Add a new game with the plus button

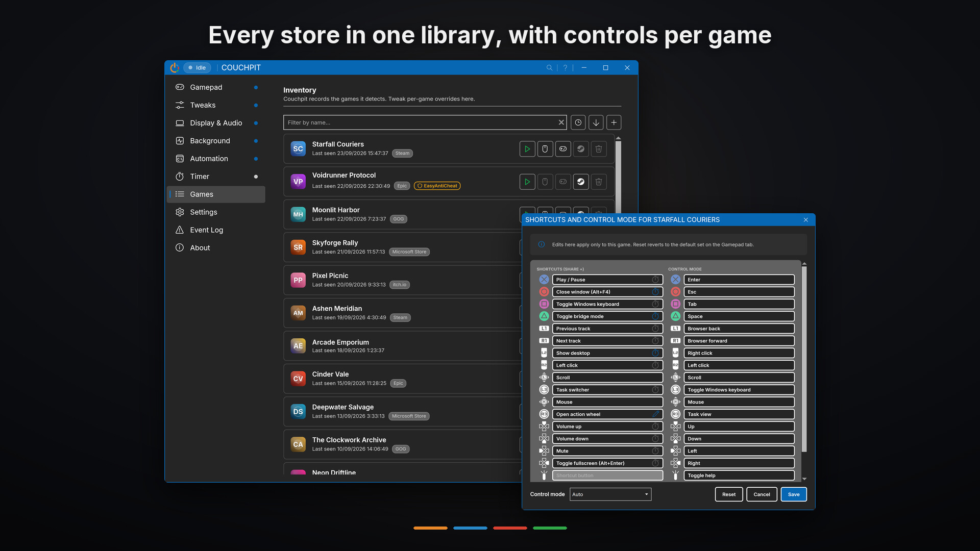(614, 122)
